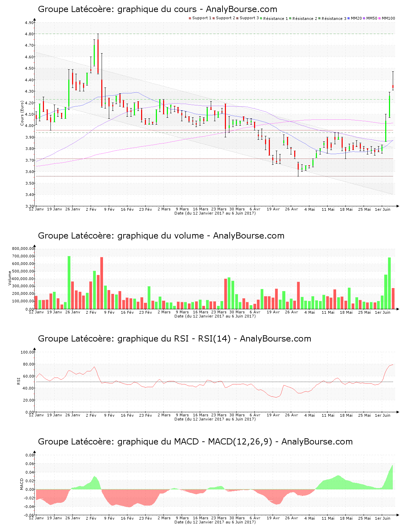
Task: Click the 'Cours (Euro)' axis label
Action: point(22,113)
